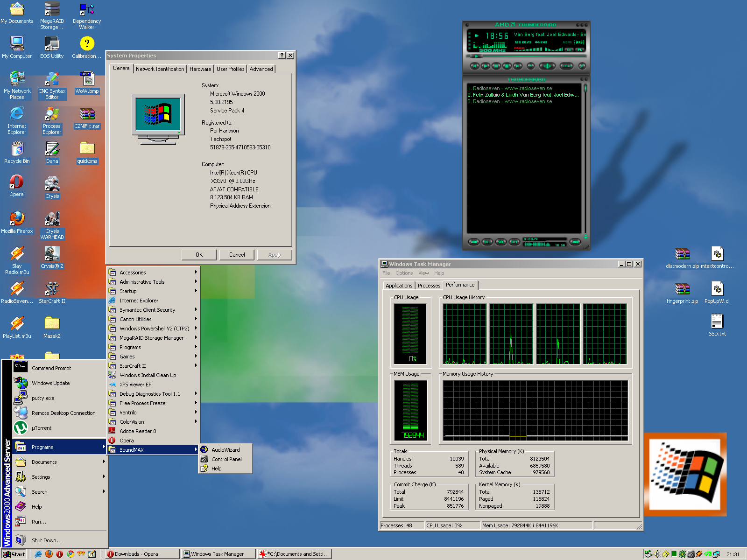Switch to Applications tab in Task Manager
This screenshot has height=560, width=747.
(x=399, y=286)
